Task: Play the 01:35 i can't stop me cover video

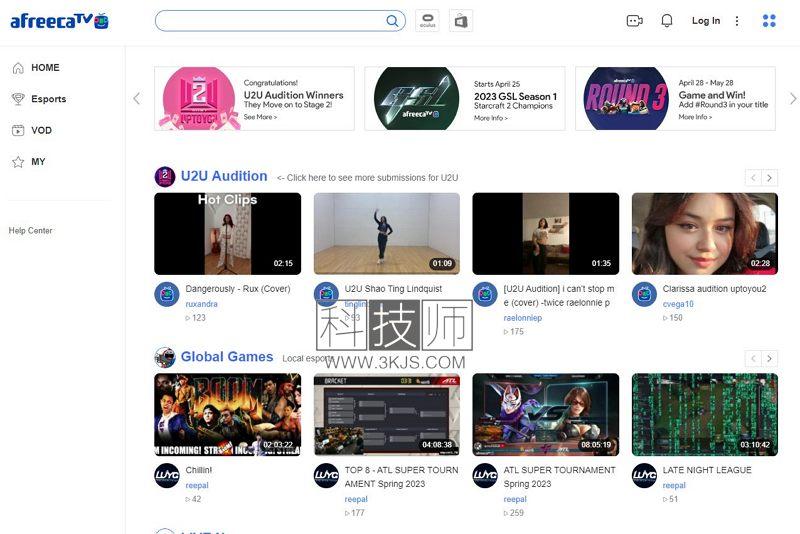Action: pyautogui.click(x=546, y=234)
